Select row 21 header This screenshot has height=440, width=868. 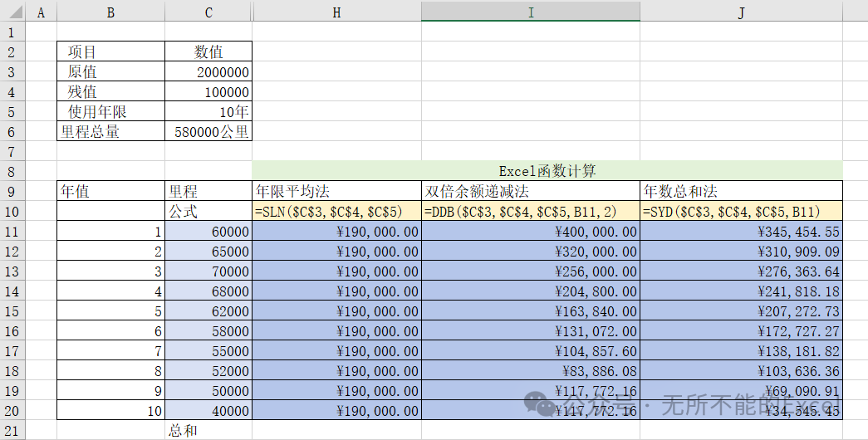pos(12,430)
